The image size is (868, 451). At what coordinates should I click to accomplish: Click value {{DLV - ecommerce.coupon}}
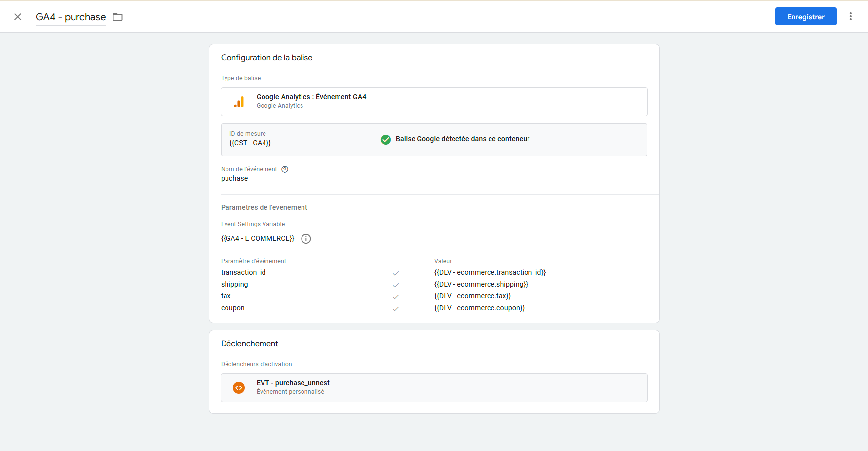tap(480, 308)
